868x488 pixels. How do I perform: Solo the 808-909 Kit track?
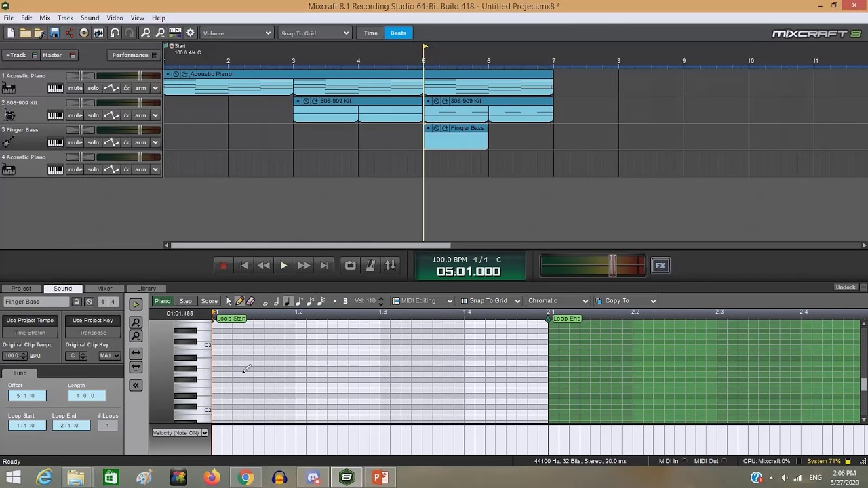click(x=93, y=115)
